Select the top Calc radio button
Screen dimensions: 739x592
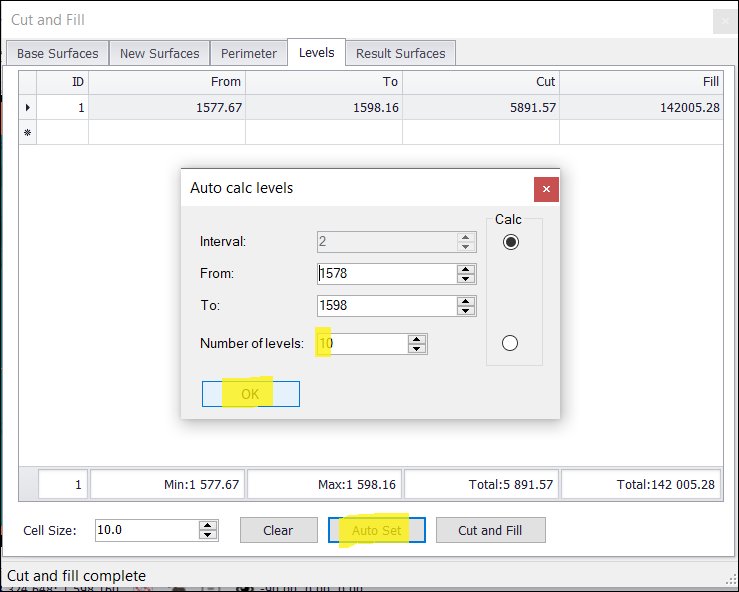511,242
